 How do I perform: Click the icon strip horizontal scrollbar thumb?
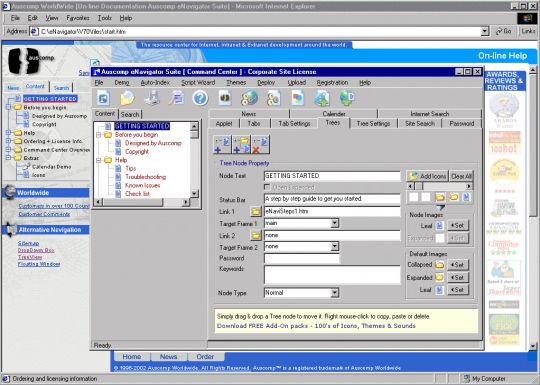418,186
